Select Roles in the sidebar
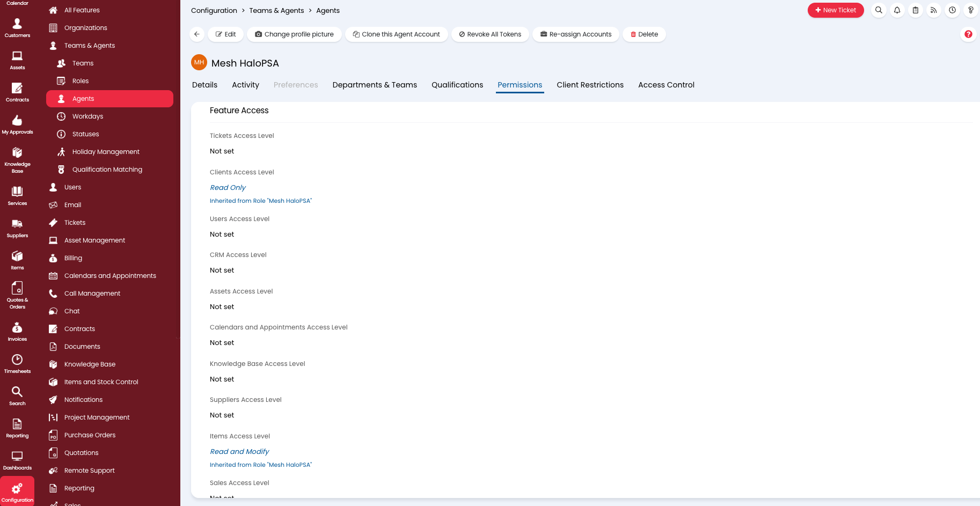 109,81
